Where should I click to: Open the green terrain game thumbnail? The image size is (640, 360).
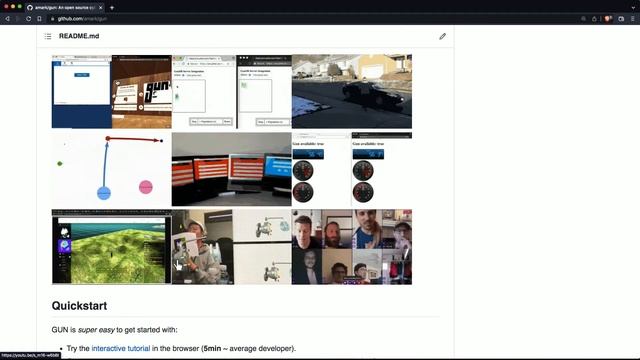111,247
